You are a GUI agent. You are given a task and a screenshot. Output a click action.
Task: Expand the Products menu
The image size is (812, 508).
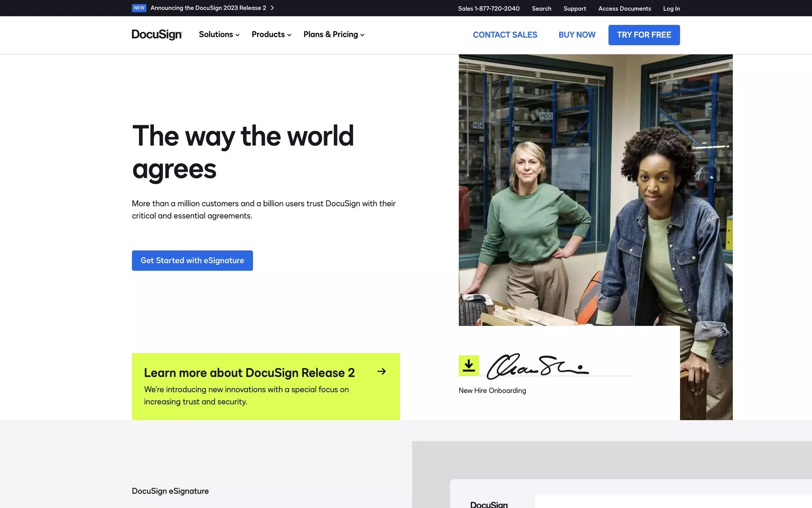pos(271,35)
